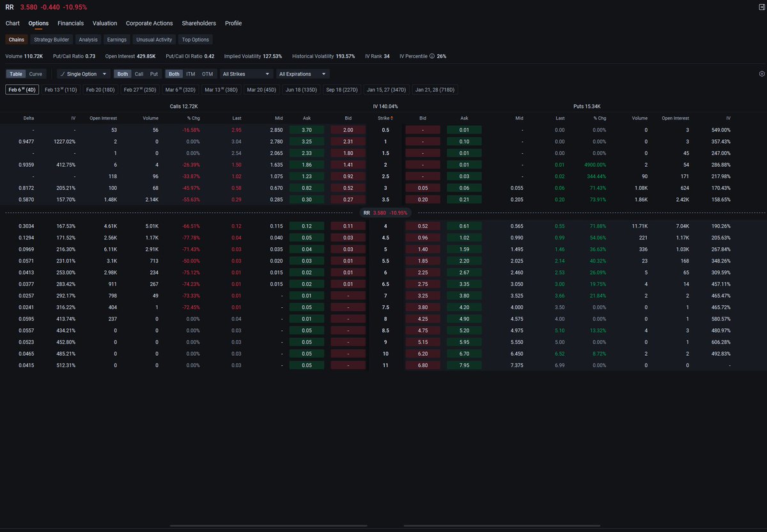The width and height of the screenshot is (767, 532).
Task: Open the Chart tab
Action: (x=13, y=23)
